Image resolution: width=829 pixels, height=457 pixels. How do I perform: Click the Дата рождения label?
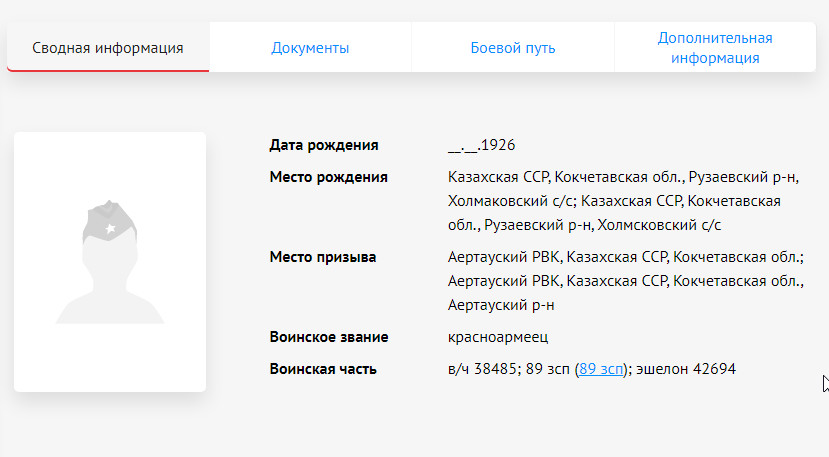[324, 145]
